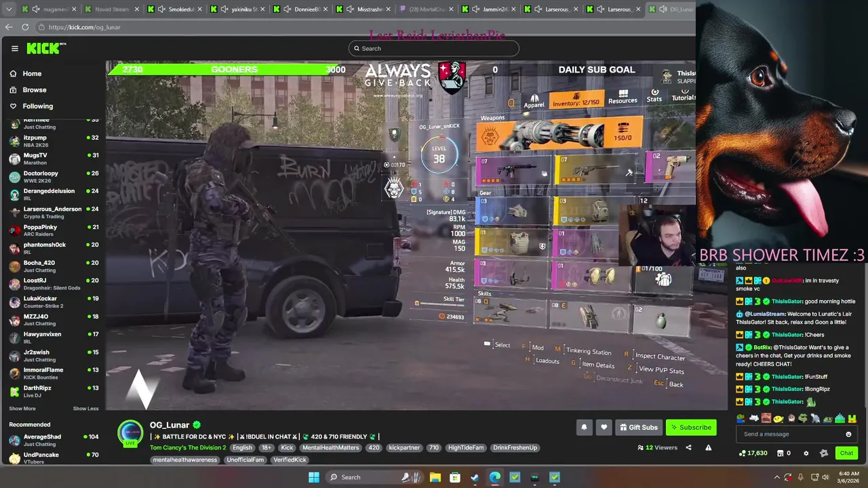Click OG_Lunar channel avatar
This screenshot has height=488, width=868.
pyautogui.click(x=130, y=433)
